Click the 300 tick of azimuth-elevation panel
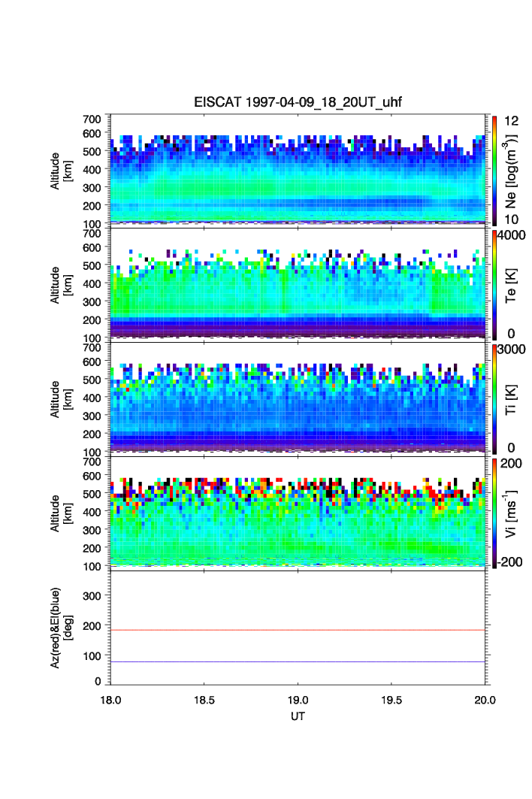532x799 pixels. point(92,596)
